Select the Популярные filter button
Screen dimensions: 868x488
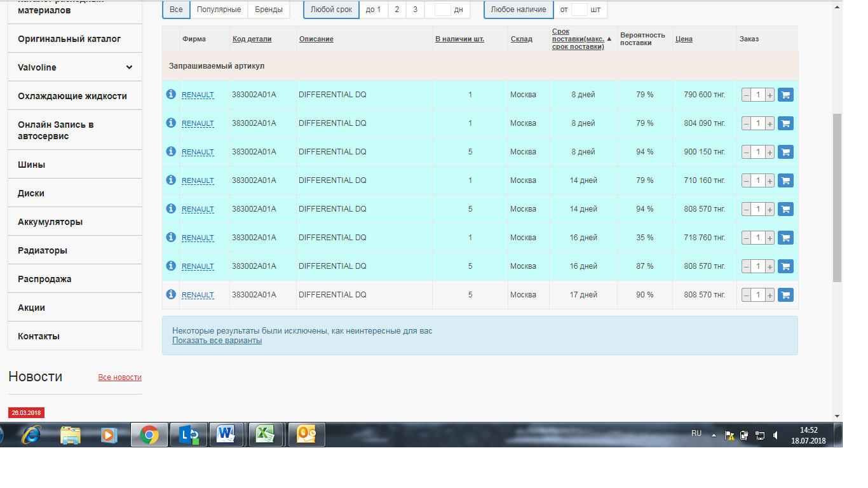(219, 10)
